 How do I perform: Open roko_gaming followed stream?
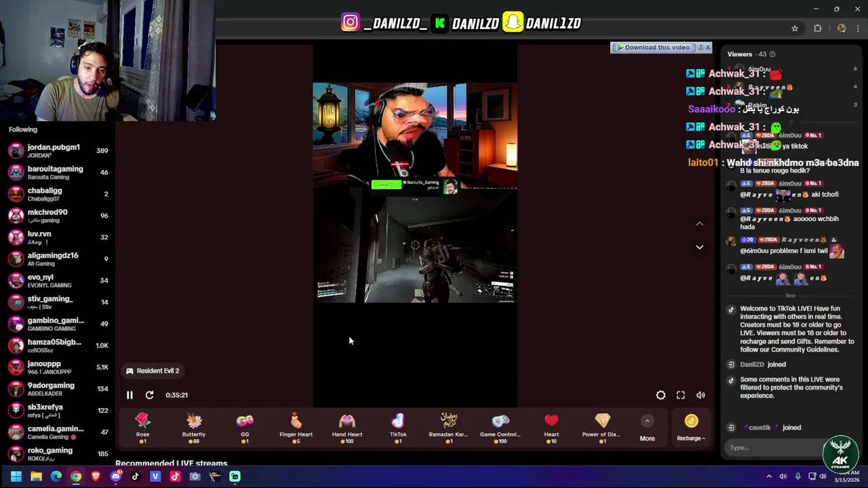[x=58, y=453]
